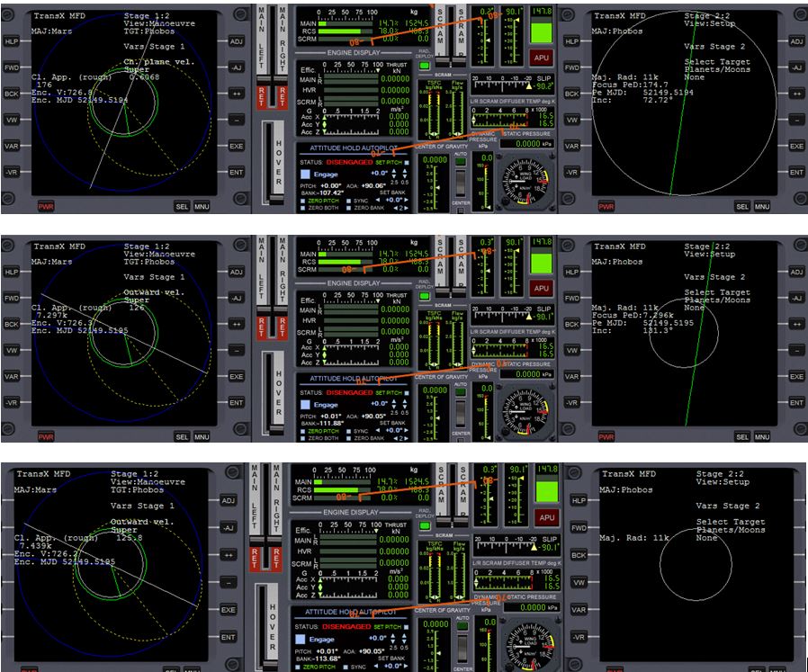Click EXE on MFD showing Cl. App. 7.439k
The height and width of the screenshot is (672, 808).
pos(229,610)
